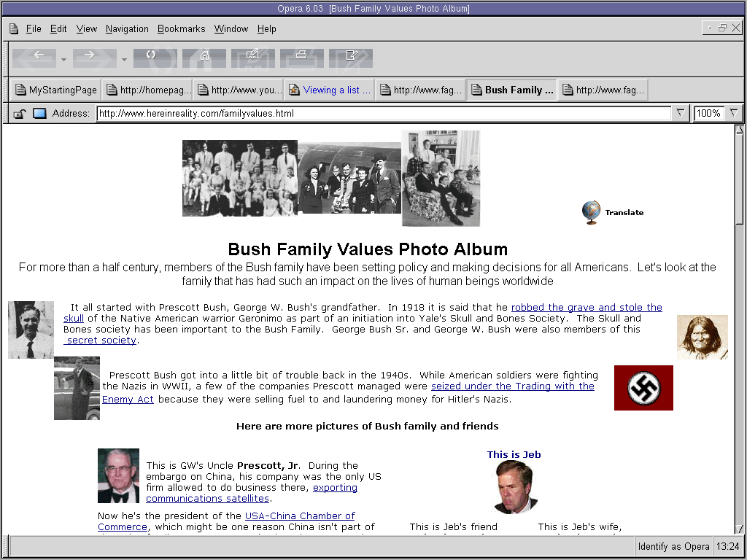The height and width of the screenshot is (560, 747).
Task: Click the 'Address:' label
Action: [71, 113]
